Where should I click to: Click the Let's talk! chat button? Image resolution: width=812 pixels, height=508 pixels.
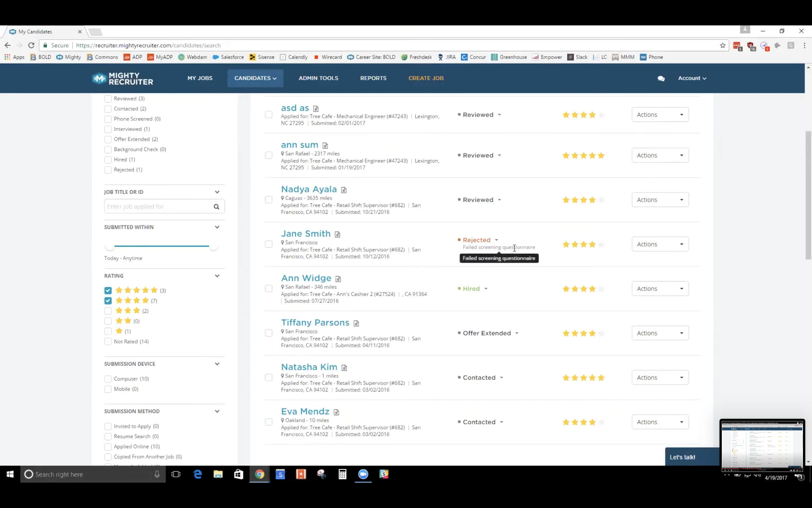(x=692, y=457)
